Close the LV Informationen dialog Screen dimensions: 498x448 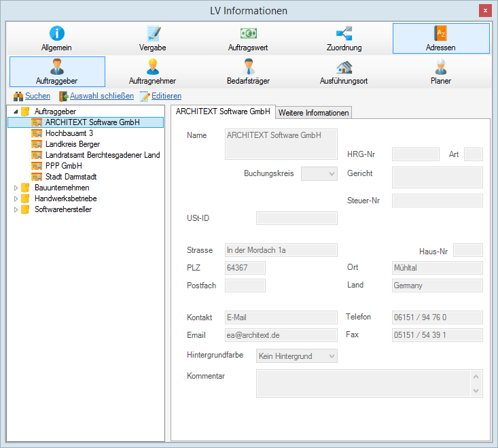pos(485,10)
